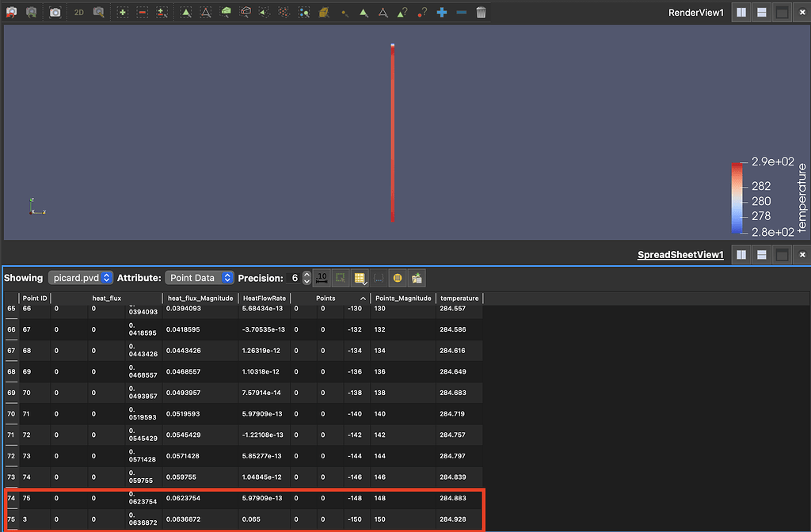
Task: Clear selection with the trash icon
Action: (x=481, y=13)
